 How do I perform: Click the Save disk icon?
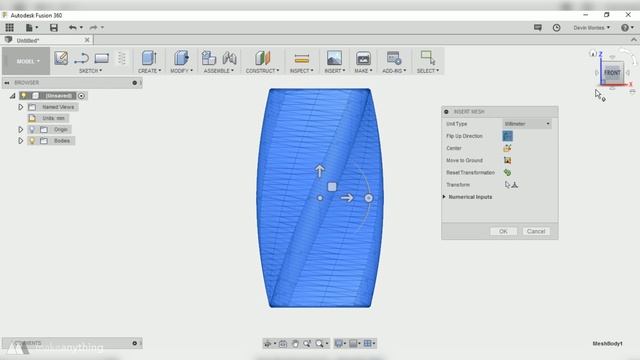[53, 27]
